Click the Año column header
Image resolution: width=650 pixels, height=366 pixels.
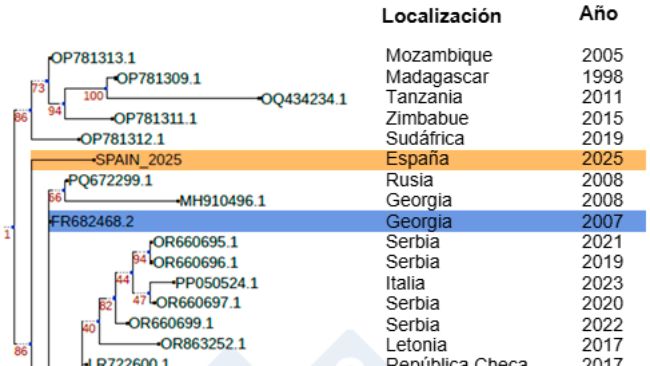599,14
